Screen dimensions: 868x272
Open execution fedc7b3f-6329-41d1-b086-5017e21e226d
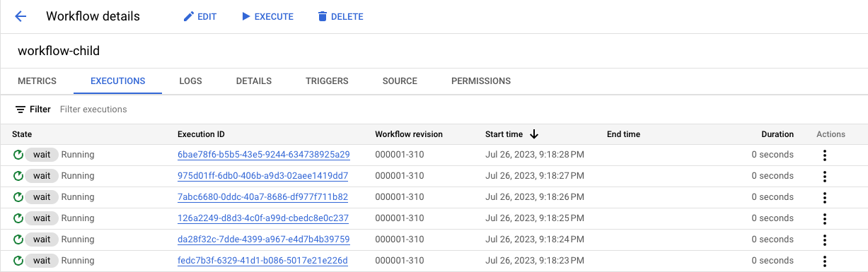pyautogui.click(x=262, y=261)
